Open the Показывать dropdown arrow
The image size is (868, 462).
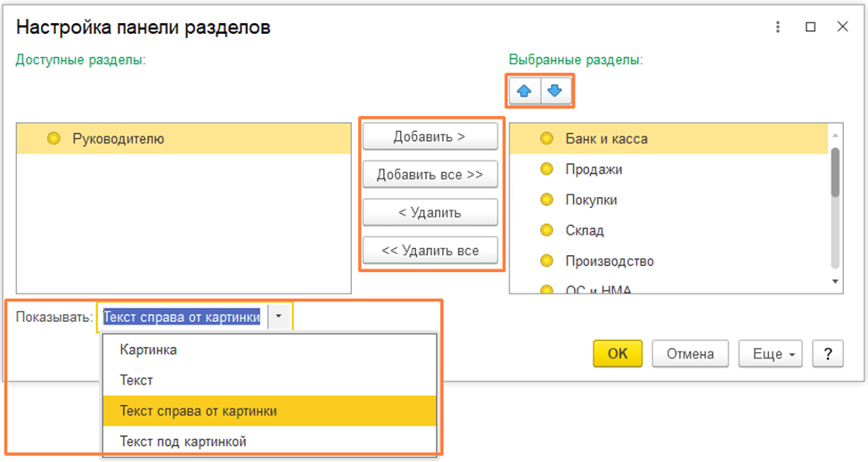point(279,317)
